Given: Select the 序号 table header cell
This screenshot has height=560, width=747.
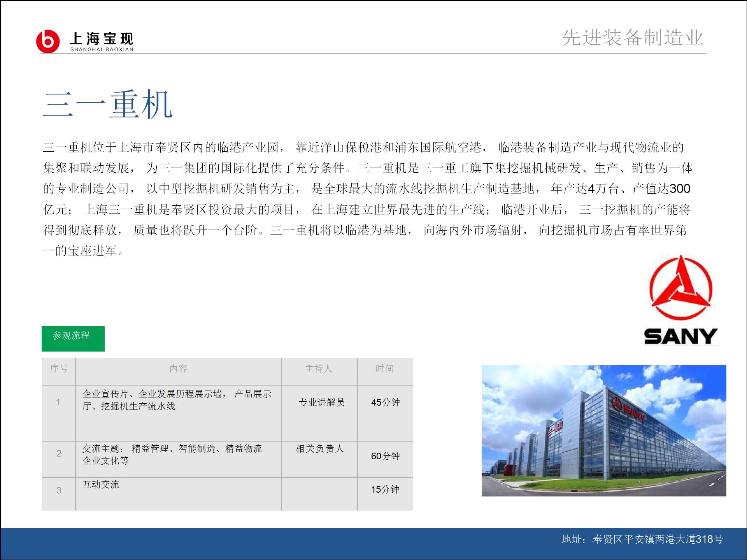Looking at the screenshot, I should pos(59,372).
